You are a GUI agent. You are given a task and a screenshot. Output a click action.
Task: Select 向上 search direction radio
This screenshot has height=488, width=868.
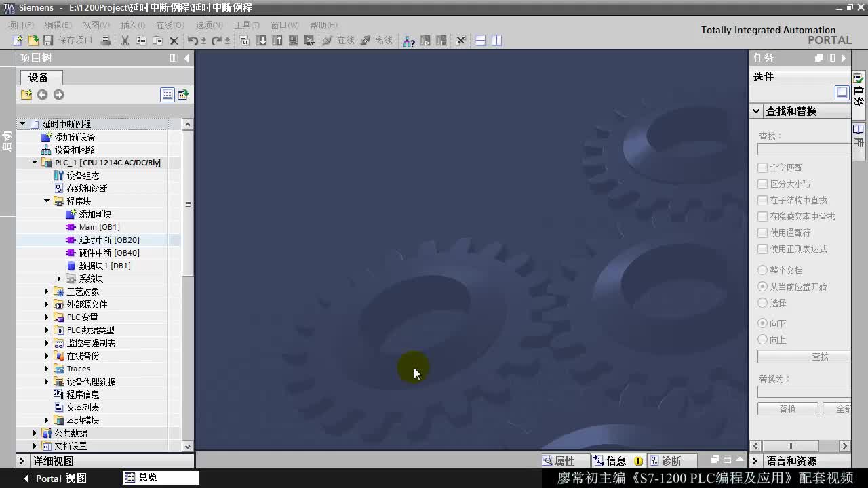(763, 340)
